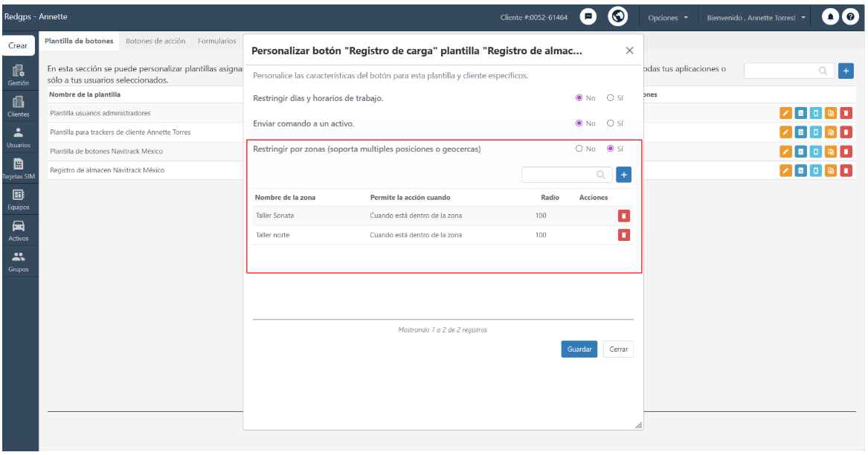Delete the Taller Sonata zone
Viewport: 868px width, 455px height.
tap(624, 216)
